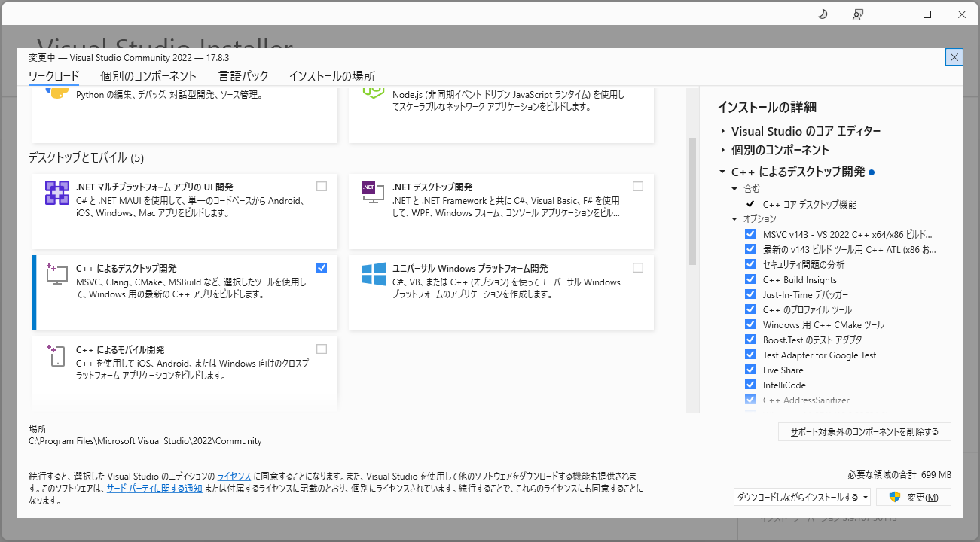Expand Visual Studio のコア エディター details

coord(723,131)
